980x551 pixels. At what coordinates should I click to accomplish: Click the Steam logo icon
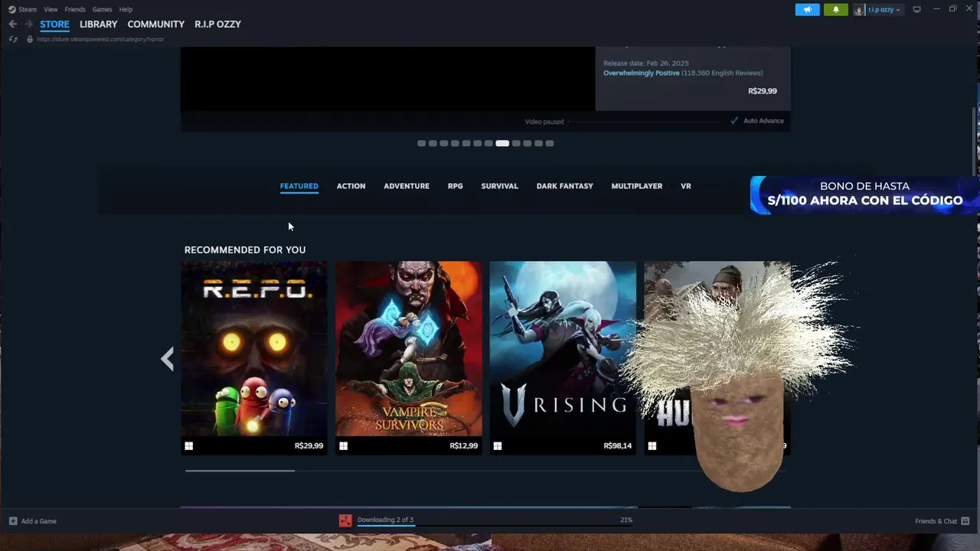click(12, 9)
